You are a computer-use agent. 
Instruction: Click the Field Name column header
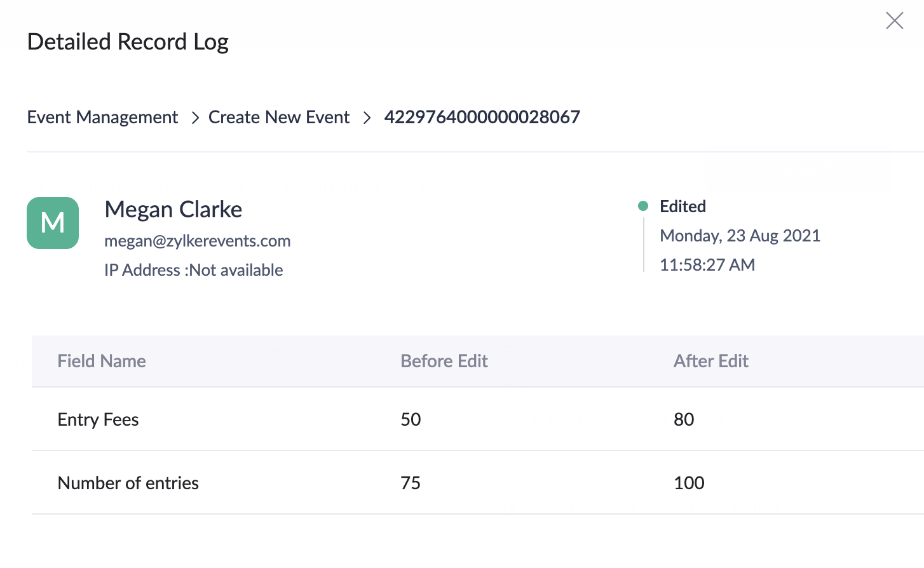pyautogui.click(x=102, y=361)
